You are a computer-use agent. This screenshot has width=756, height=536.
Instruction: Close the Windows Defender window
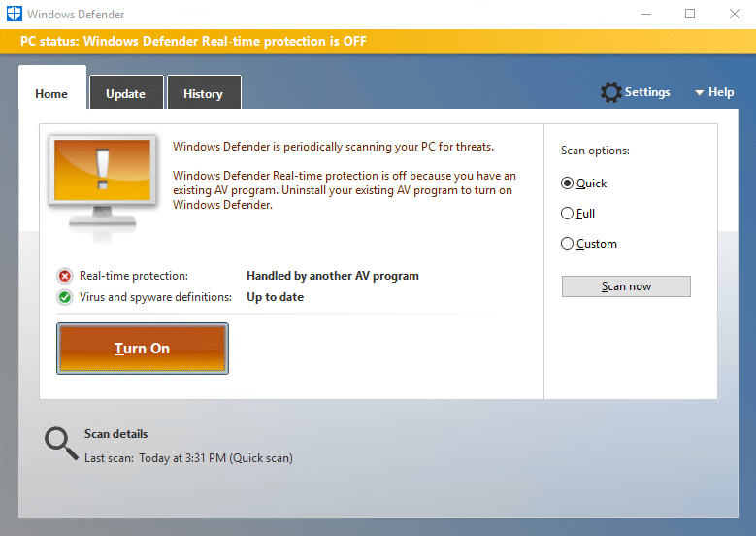click(735, 14)
